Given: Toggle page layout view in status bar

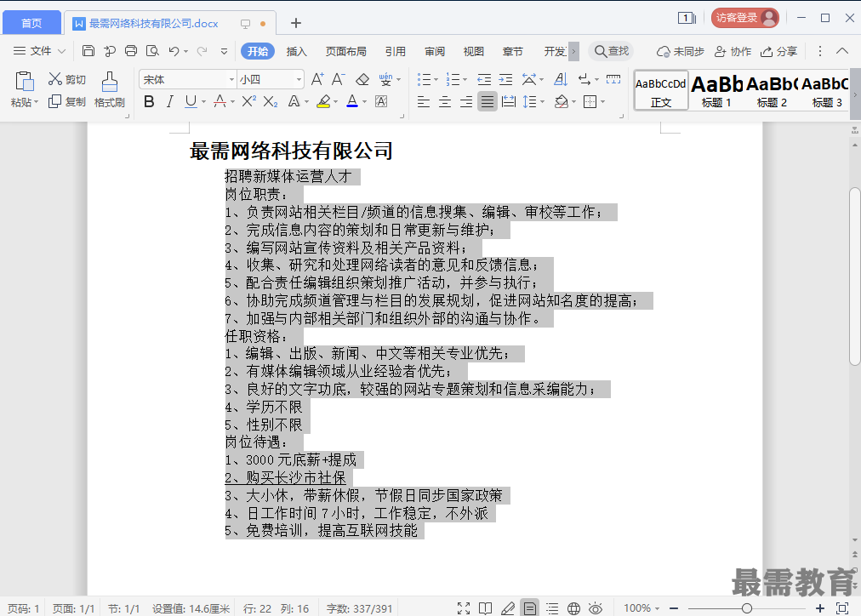Looking at the screenshot, I should [x=530, y=608].
